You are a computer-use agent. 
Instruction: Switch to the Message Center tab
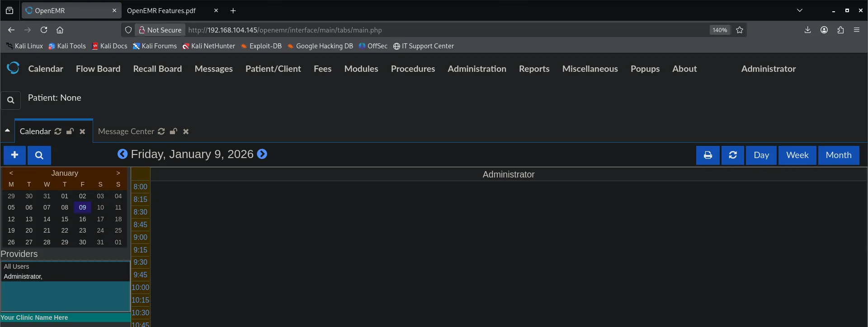point(126,131)
